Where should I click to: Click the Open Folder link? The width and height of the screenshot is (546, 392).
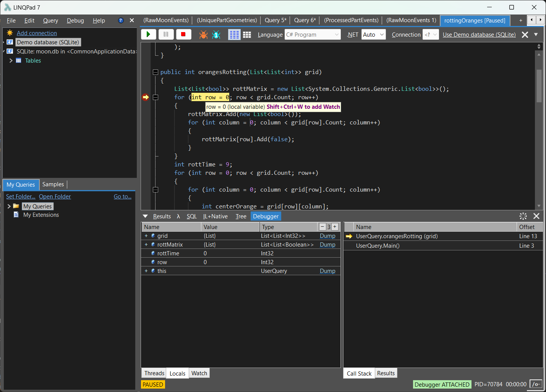point(55,197)
